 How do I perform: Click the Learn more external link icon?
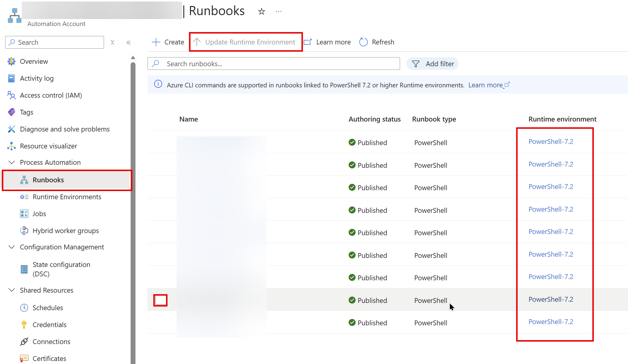307,42
